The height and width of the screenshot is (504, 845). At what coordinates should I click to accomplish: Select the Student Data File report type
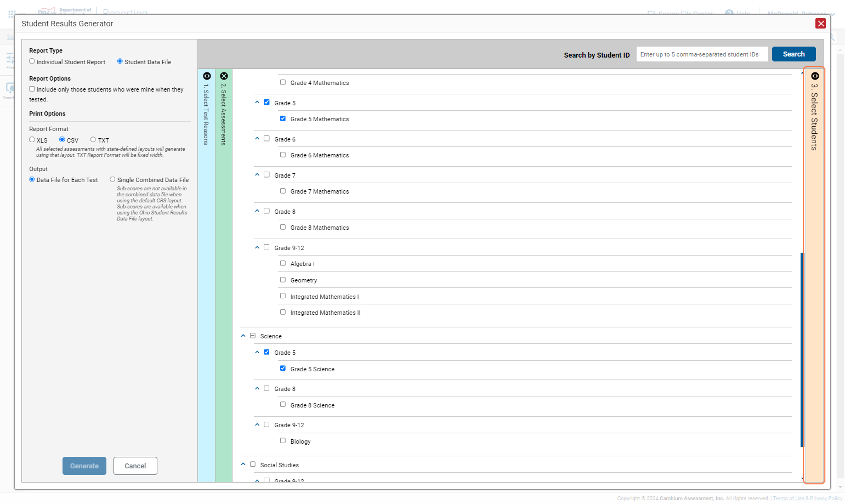click(120, 61)
